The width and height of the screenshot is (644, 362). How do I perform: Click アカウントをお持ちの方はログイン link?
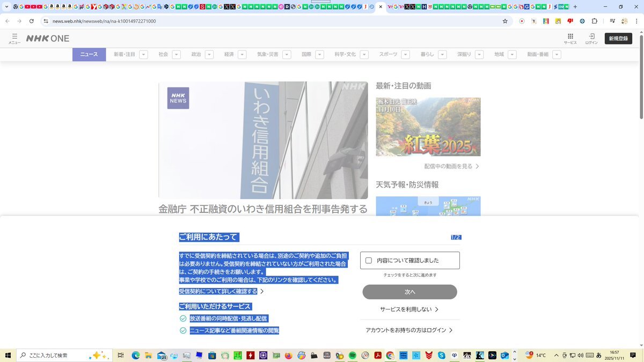(x=409, y=330)
